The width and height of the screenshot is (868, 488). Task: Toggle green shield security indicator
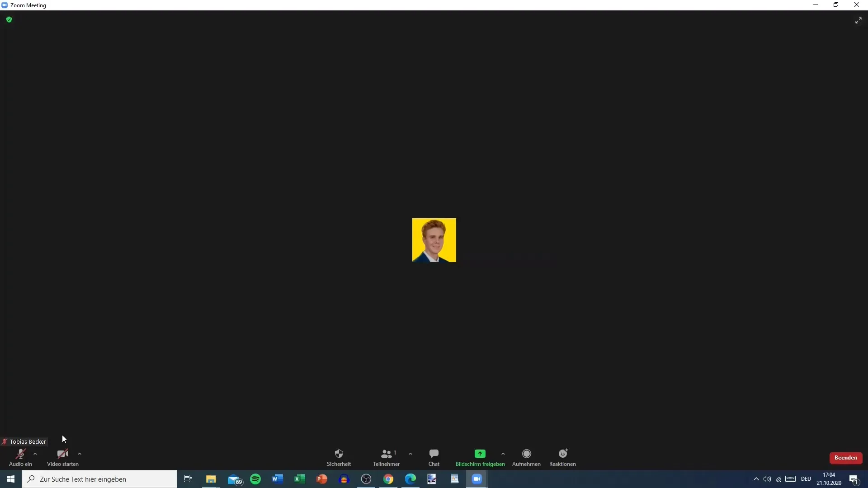coord(9,19)
